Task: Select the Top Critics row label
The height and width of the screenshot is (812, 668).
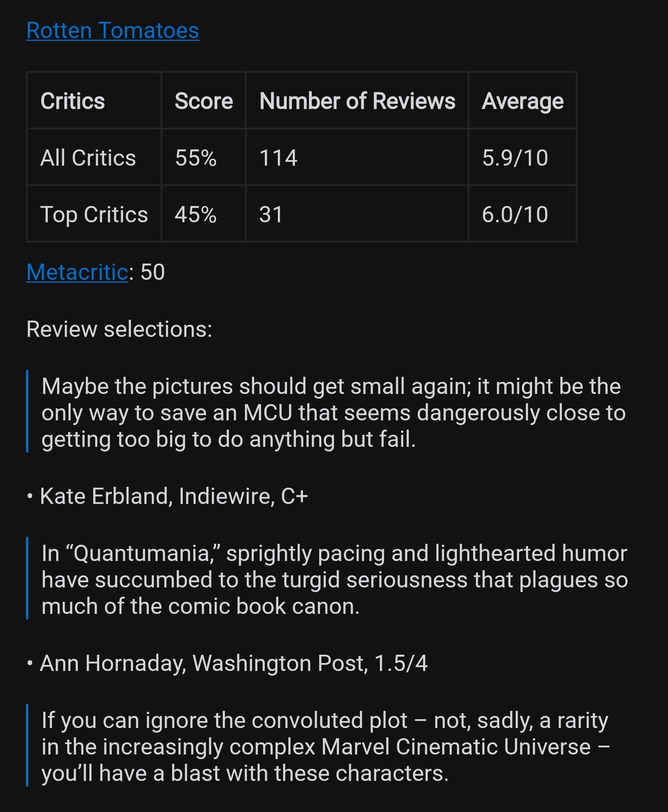Action: tap(94, 214)
